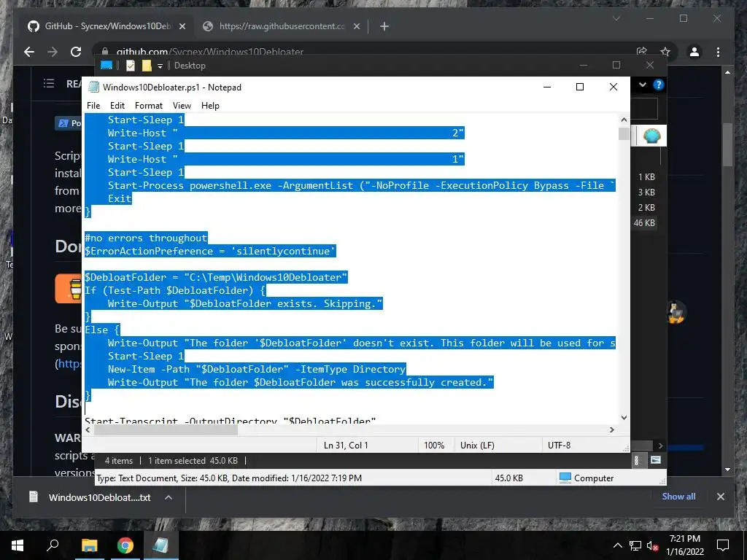The height and width of the screenshot is (560, 747).
Task: Switch File Explorer to large icons view
Action: pos(656,460)
